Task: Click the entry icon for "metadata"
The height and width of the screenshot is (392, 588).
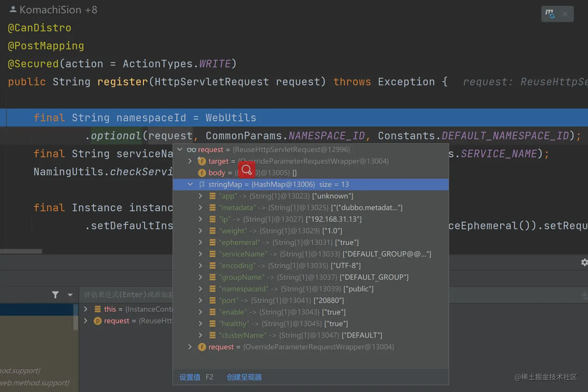Action: (x=212, y=207)
